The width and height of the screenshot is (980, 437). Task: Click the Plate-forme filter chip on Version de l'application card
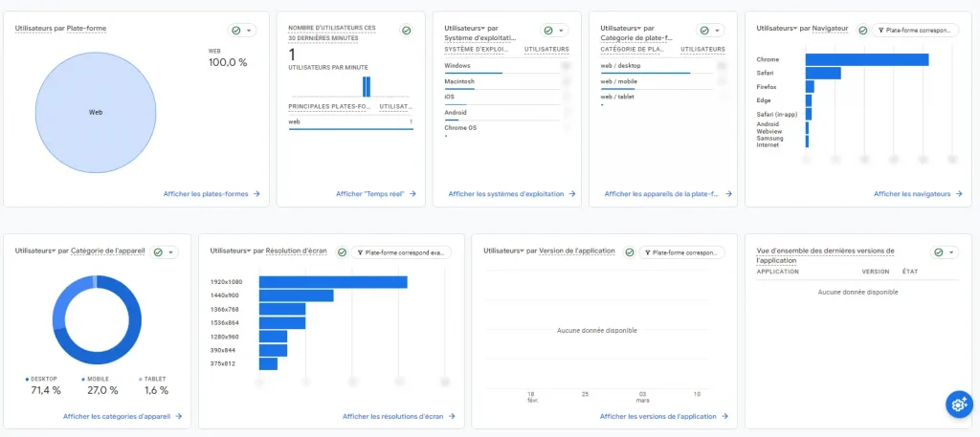681,252
